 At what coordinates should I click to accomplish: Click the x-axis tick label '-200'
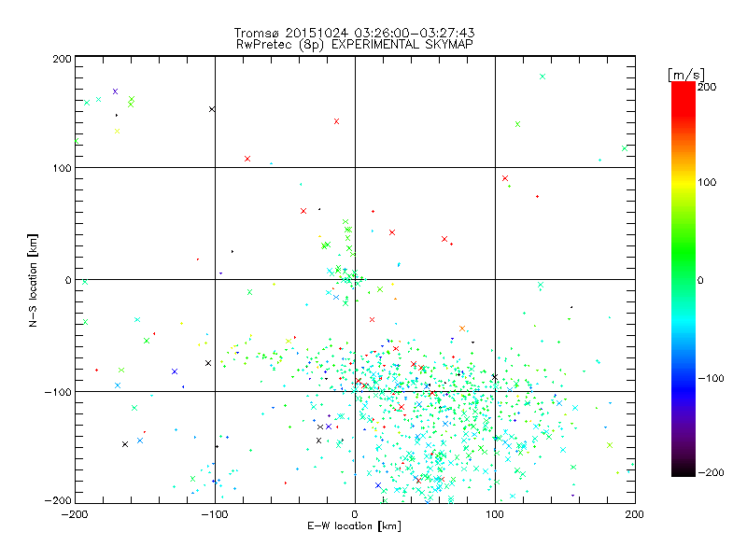tap(75, 514)
